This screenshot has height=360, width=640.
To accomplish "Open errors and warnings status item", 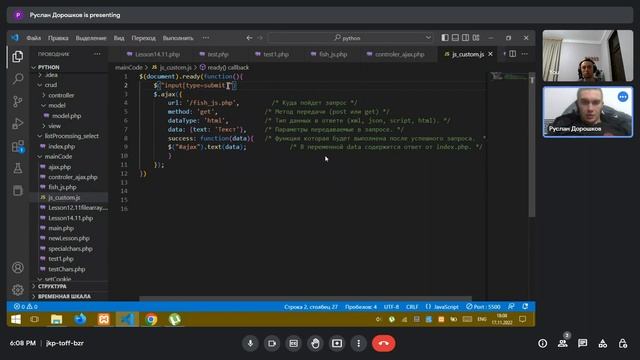I will (26, 307).
